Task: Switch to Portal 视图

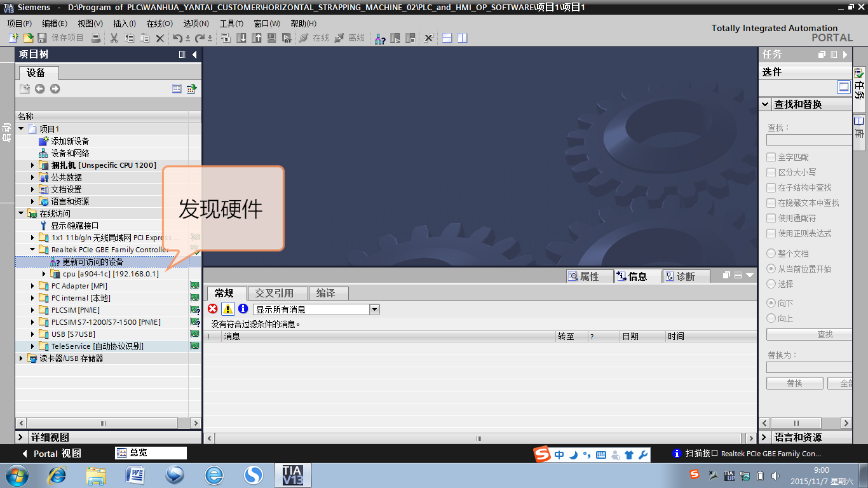Action: (x=52, y=454)
